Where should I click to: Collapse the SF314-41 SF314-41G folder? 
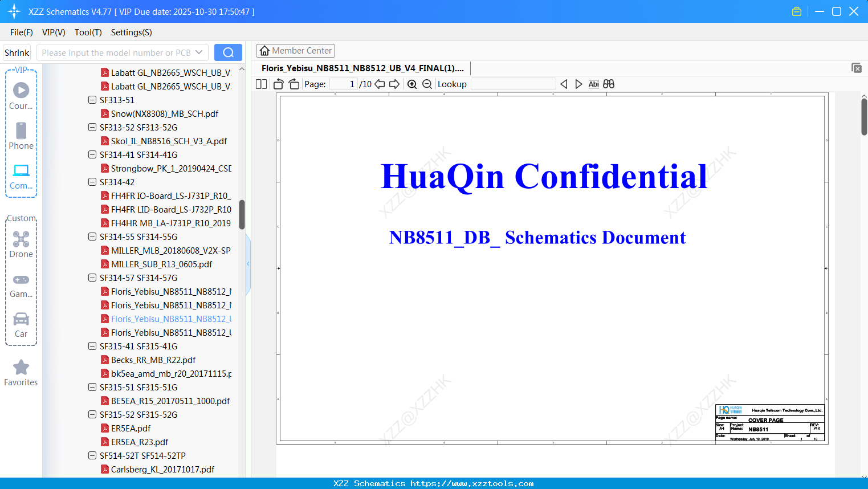pos(92,154)
